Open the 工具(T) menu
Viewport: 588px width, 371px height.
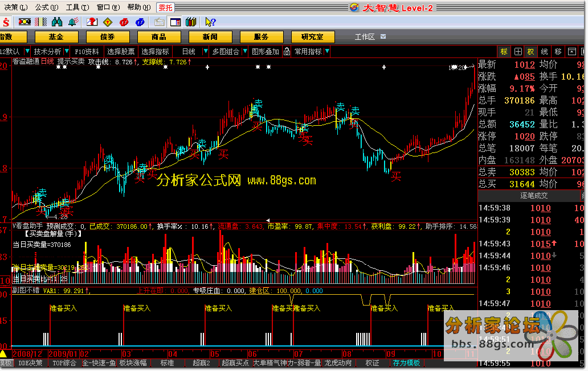[77, 7]
